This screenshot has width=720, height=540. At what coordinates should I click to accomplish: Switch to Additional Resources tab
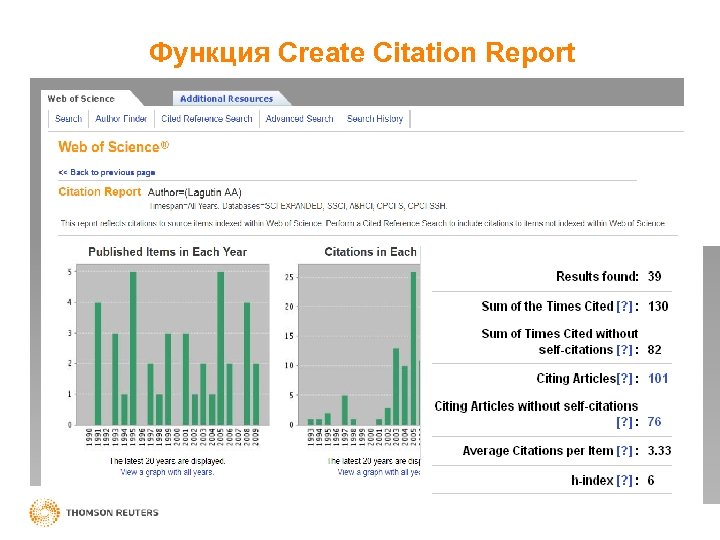(x=226, y=99)
